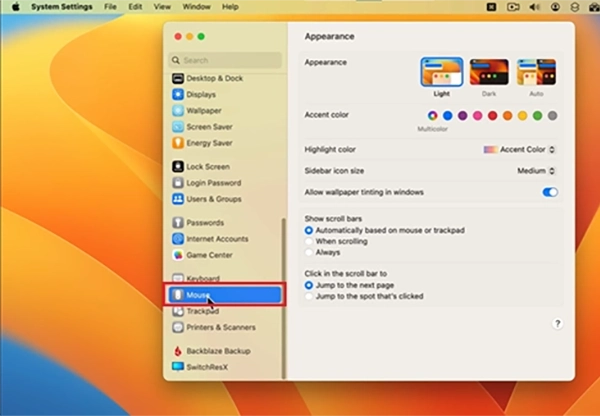Image resolution: width=600 pixels, height=416 pixels.
Task: Click the Mouse sidebar icon
Action: coord(177,295)
